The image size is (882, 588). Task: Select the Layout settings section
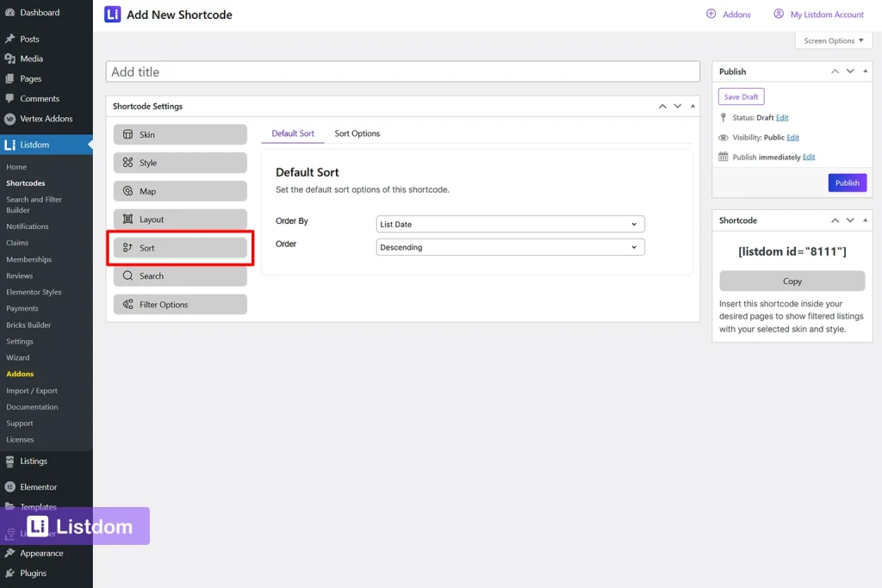pyautogui.click(x=179, y=219)
